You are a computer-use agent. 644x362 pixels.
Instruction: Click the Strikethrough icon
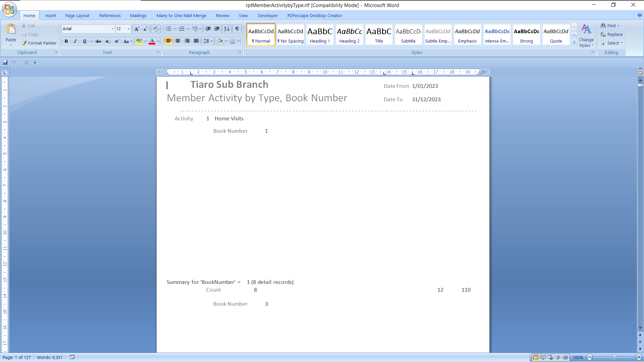coord(98,41)
